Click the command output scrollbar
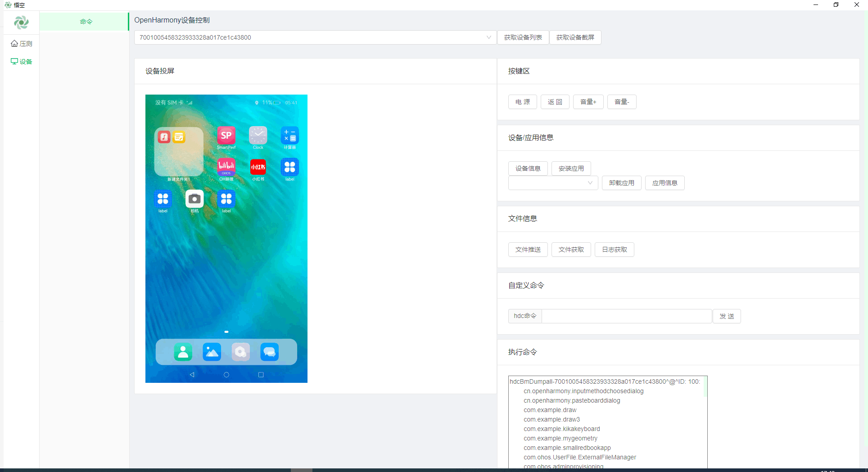 point(705,387)
